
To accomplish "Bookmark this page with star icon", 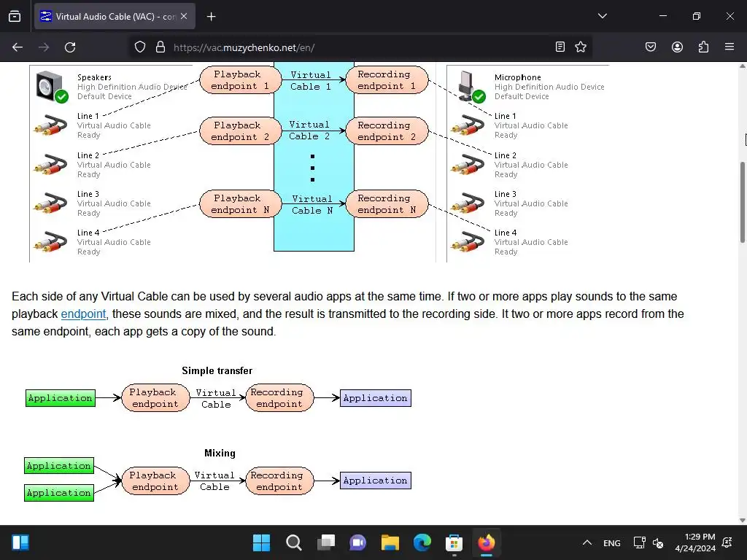I will pyautogui.click(x=580, y=47).
